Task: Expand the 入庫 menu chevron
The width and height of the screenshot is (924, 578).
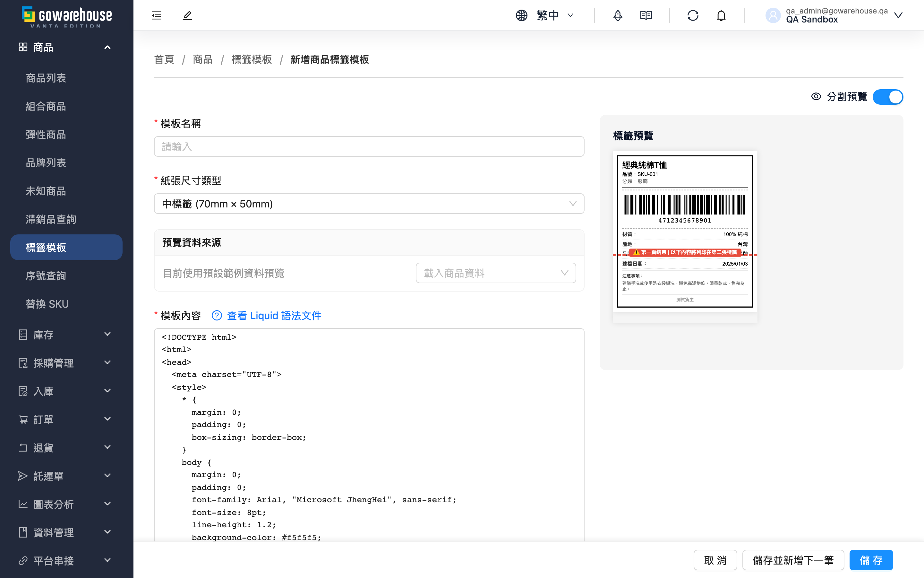Action: coord(108,391)
